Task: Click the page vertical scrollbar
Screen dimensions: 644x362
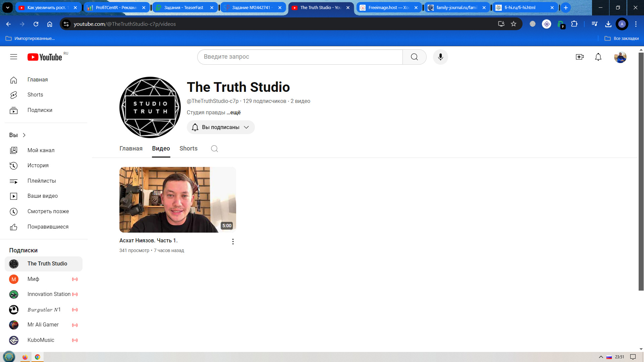Action: (641, 171)
